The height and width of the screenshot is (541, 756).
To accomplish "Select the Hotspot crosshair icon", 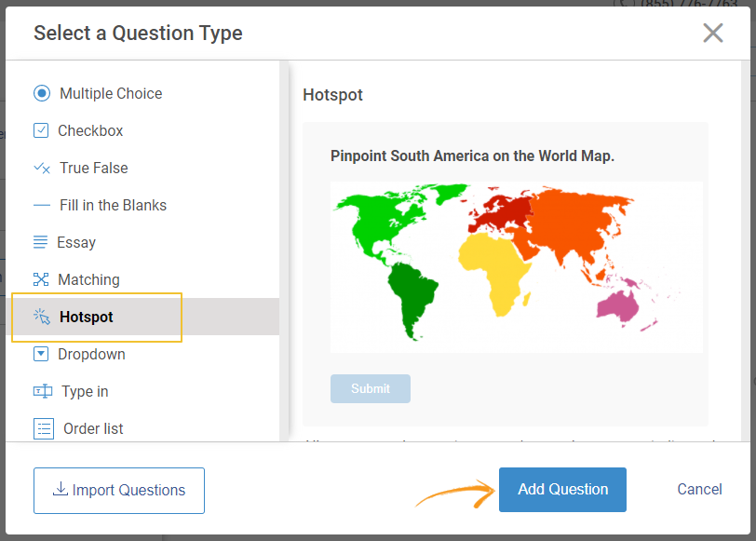I will (41, 317).
